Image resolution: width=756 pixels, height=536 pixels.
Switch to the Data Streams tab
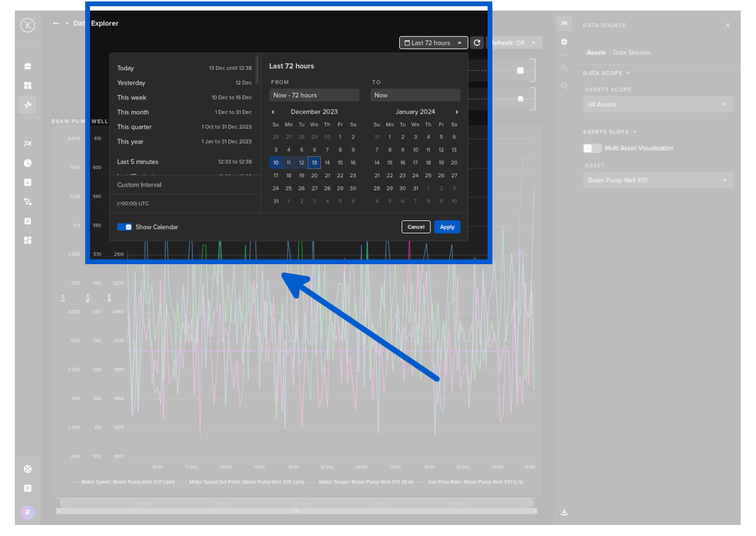click(632, 53)
